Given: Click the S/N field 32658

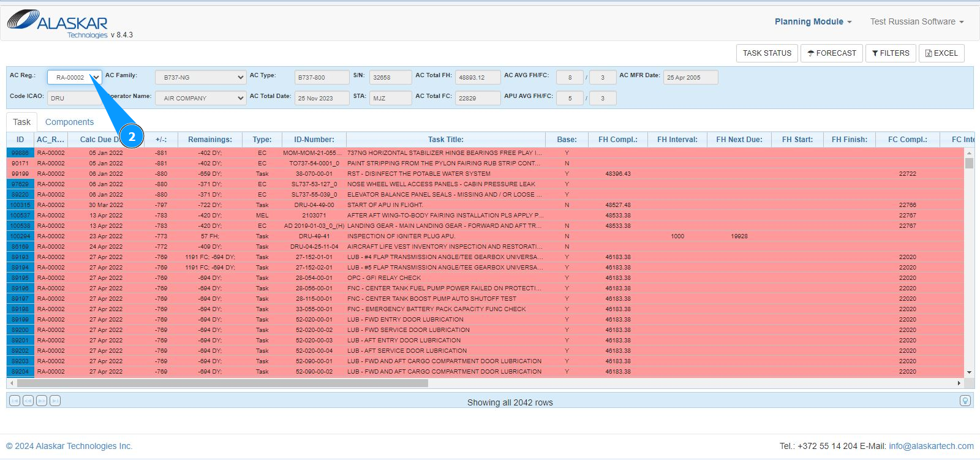Looking at the screenshot, I should (x=391, y=77).
